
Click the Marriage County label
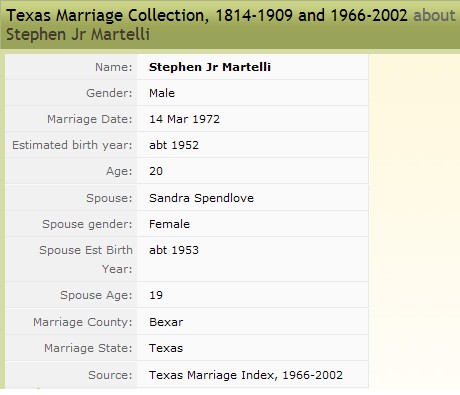pos(83,322)
